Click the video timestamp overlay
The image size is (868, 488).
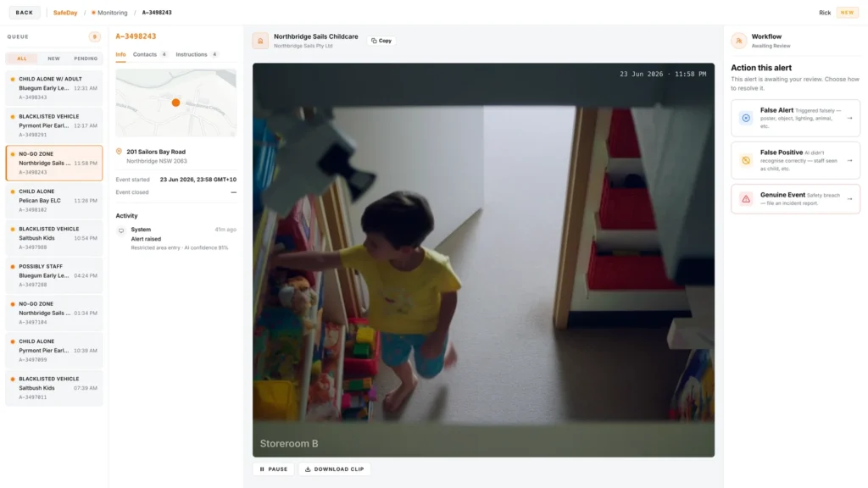663,75
